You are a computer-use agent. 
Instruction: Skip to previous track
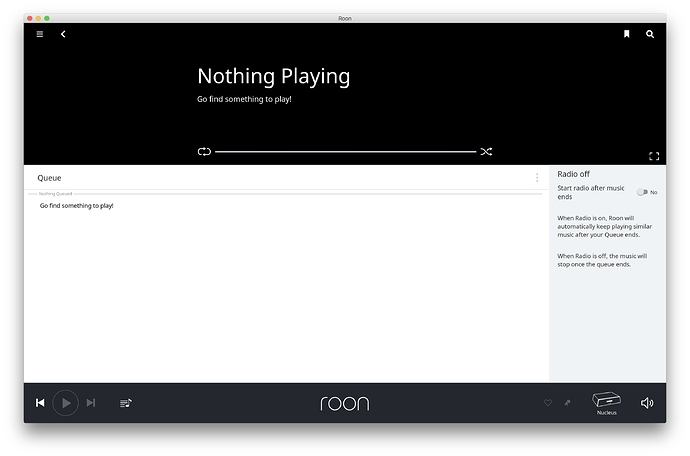[x=40, y=403]
